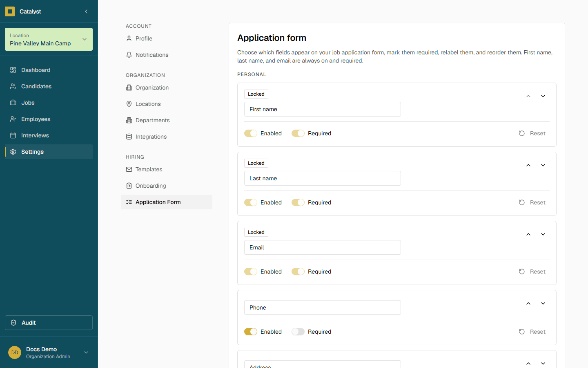
Task: Move Phone field down
Action: click(x=543, y=303)
